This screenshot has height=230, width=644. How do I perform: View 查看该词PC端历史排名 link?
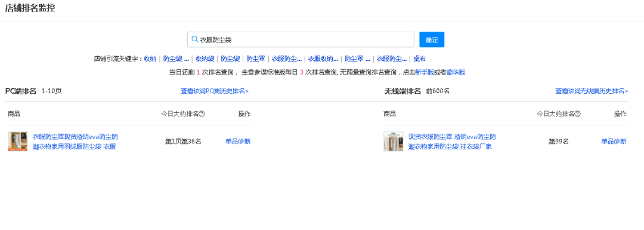pyautogui.click(x=215, y=91)
